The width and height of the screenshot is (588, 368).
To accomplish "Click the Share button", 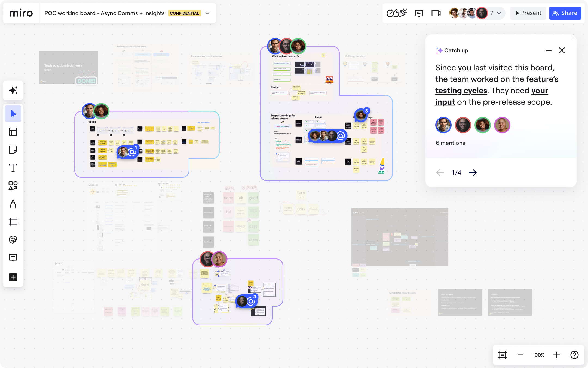I will click(566, 13).
